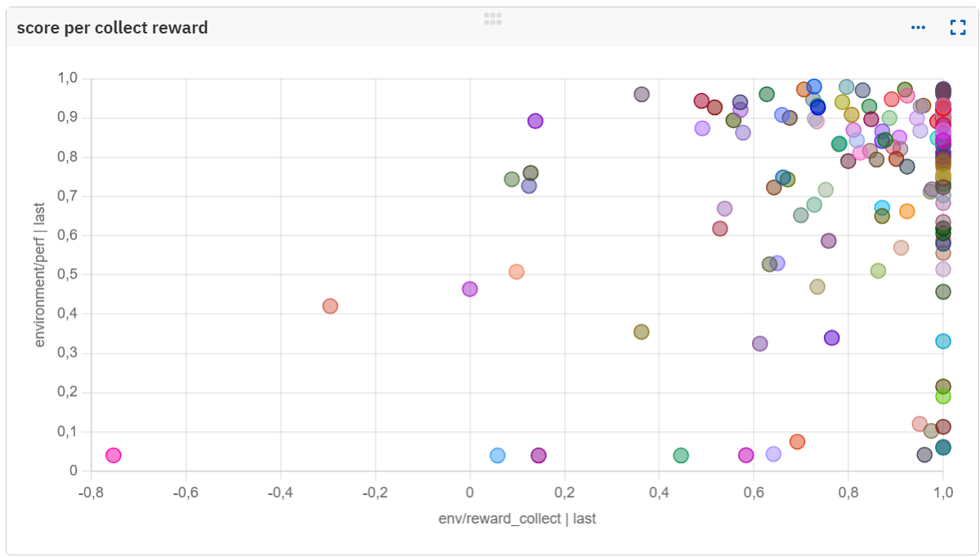This screenshot has width=980, height=557.
Task: Click the x-axis label "env/reward_collect | last"
Action: click(517, 519)
